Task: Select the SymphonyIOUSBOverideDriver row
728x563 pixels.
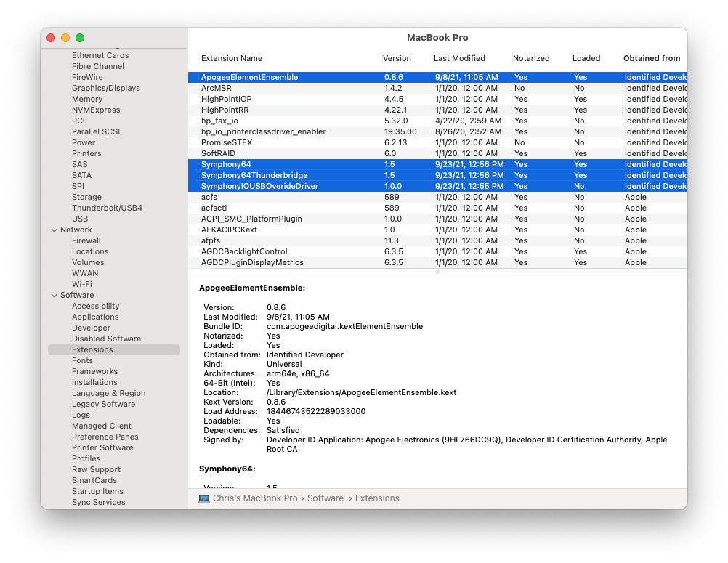Action: click(437, 187)
